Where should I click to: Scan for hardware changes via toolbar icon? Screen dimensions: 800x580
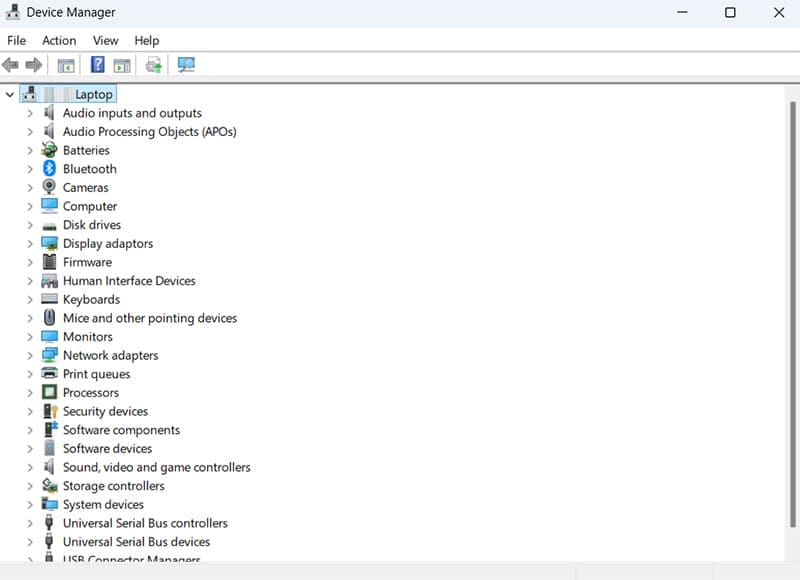point(152,64)
